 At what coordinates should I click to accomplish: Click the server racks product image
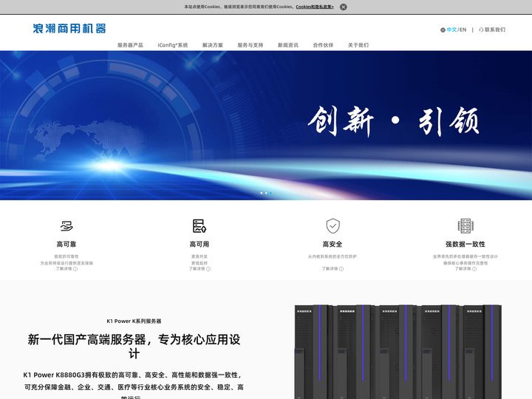[x=398, y=352]
